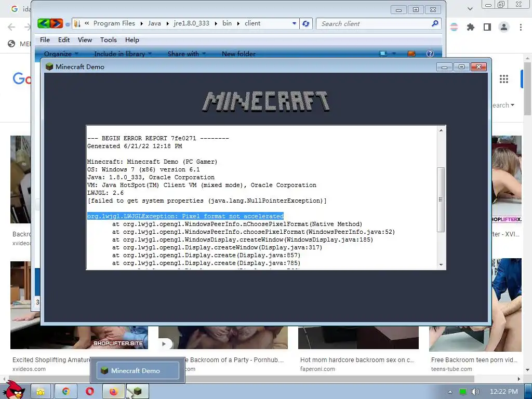Screen dimensions: 532x399
Task: Open the Help menu in Explorer
Action: coord(132,39)
